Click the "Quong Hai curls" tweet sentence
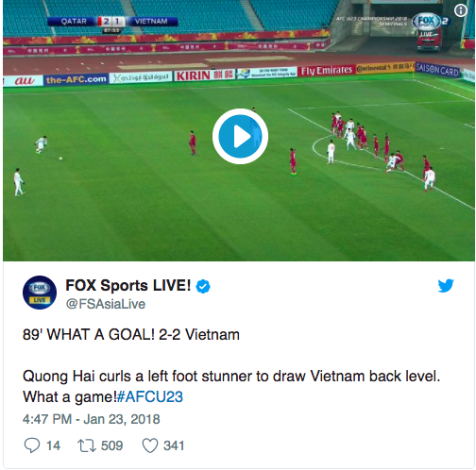476x470 pixels. [231, 386]
